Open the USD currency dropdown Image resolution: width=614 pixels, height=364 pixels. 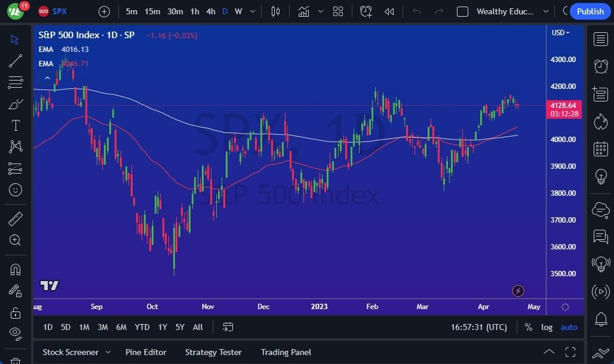(560, 33)
